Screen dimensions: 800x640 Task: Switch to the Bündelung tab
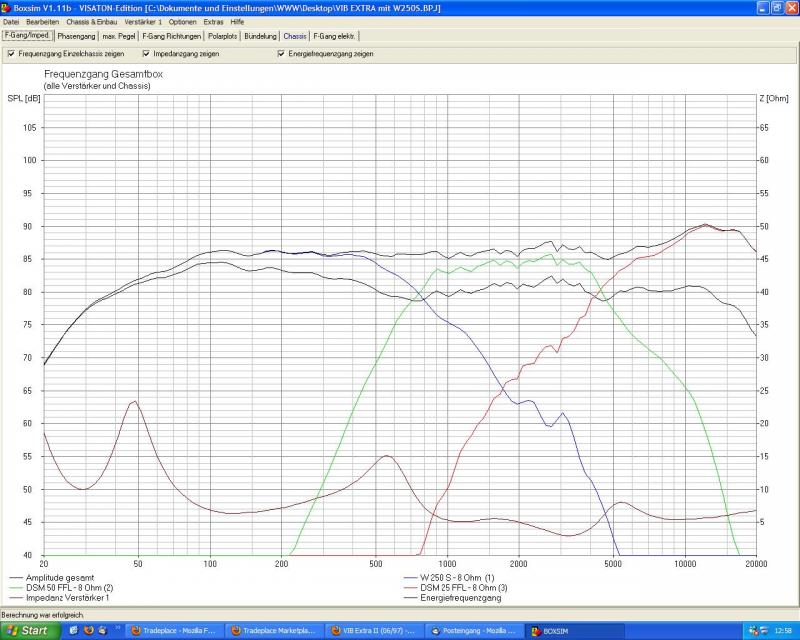click(260, 36)
